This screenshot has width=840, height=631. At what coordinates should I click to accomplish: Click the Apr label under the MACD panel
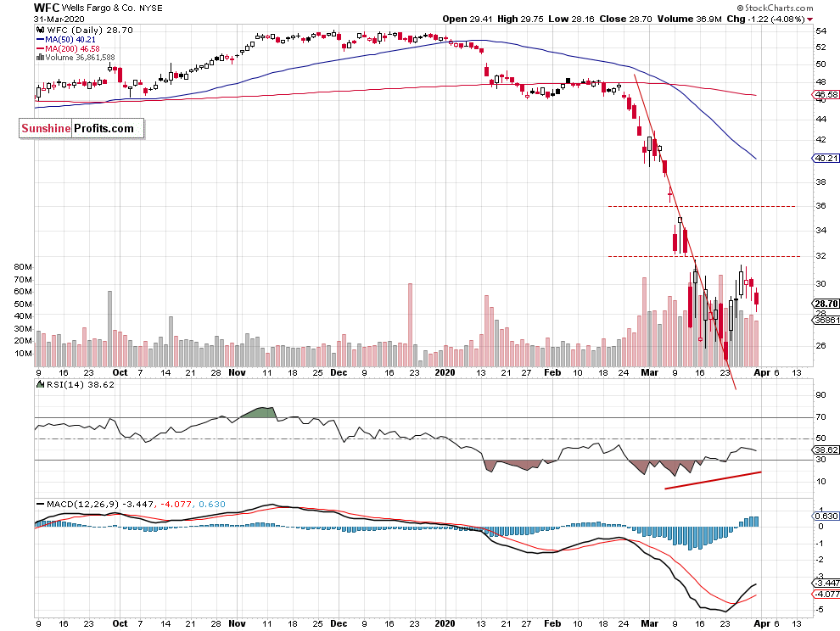pyautogui.click(x=762, y=623)
